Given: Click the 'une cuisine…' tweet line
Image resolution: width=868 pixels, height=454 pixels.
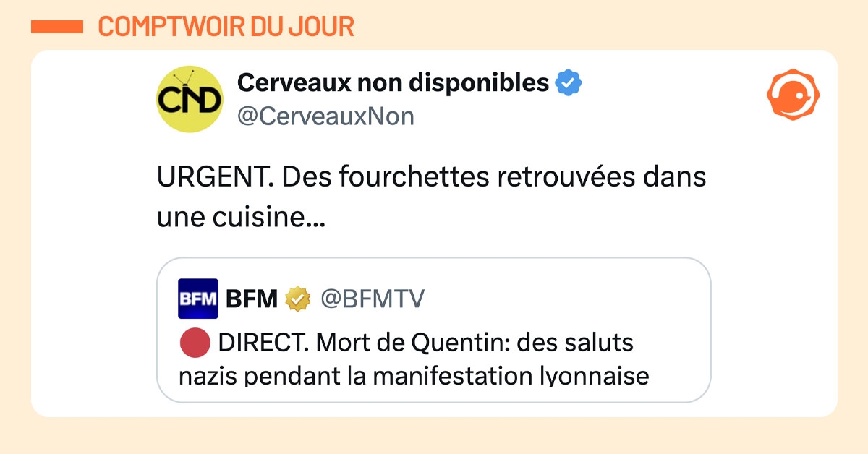Looking at the screenshot, I should (x=240, y=217).
